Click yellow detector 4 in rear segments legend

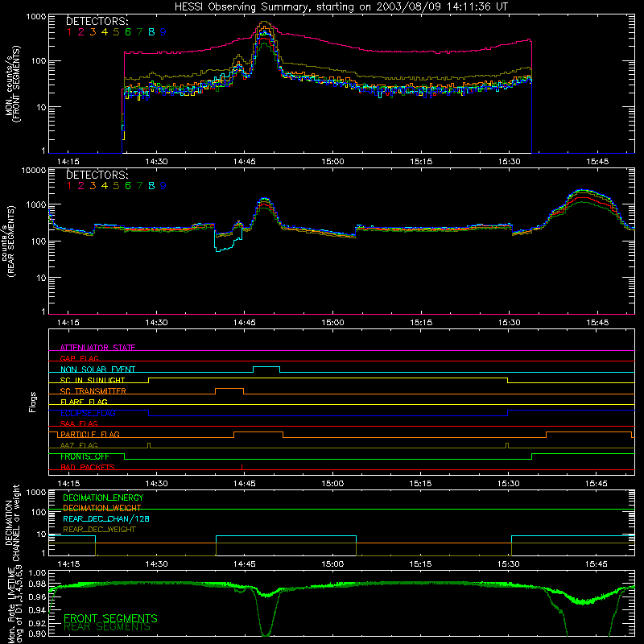click(x=105, y=186)
